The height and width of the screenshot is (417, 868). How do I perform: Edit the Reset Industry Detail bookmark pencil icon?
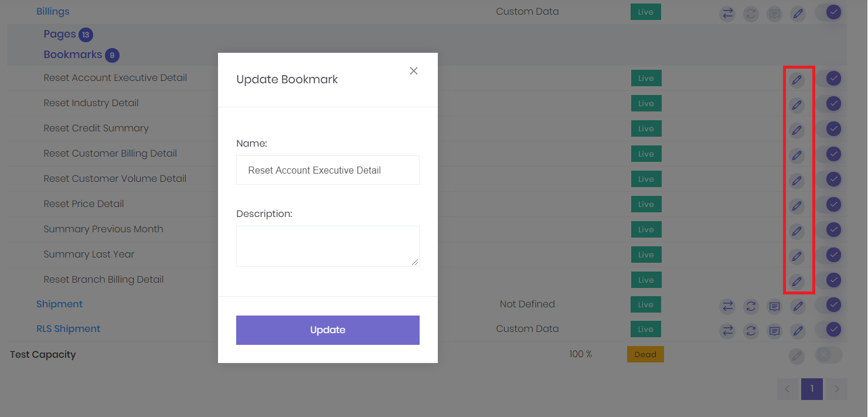pyautogui.click(x=796, y=105)
